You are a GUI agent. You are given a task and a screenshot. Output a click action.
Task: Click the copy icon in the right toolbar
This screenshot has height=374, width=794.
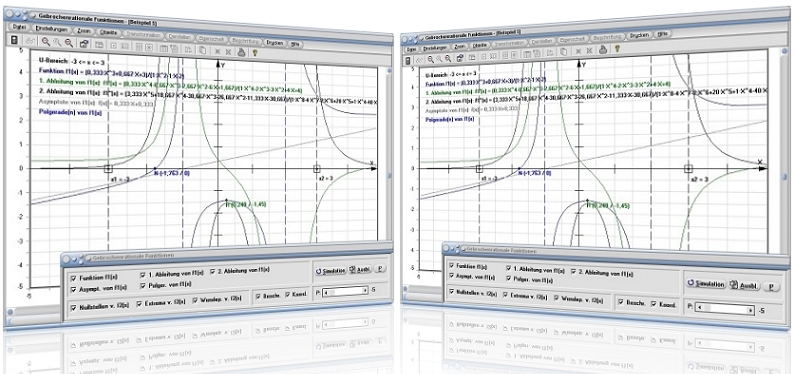point(564,52)
